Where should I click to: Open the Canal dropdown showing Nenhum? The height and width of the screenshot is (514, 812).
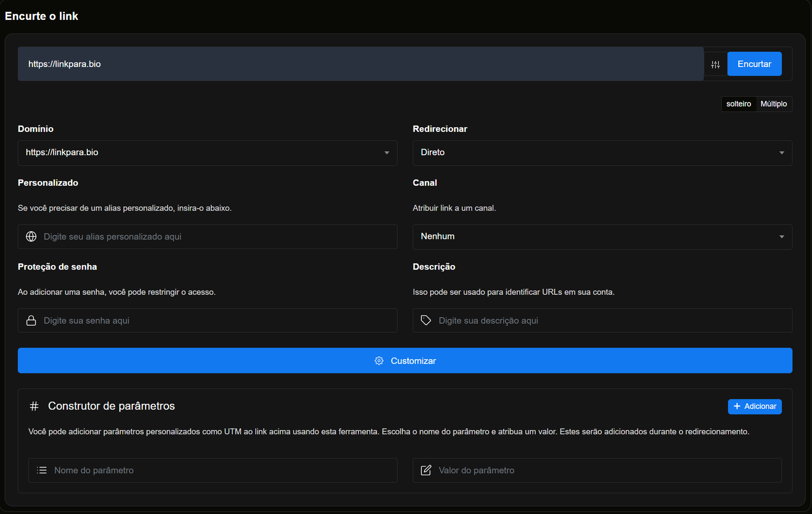602,236
